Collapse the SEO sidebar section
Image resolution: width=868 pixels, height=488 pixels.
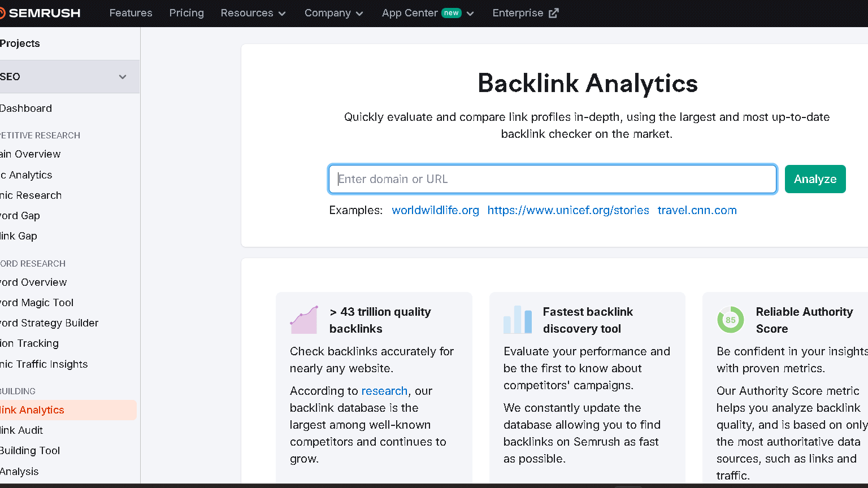click(122, 77)
